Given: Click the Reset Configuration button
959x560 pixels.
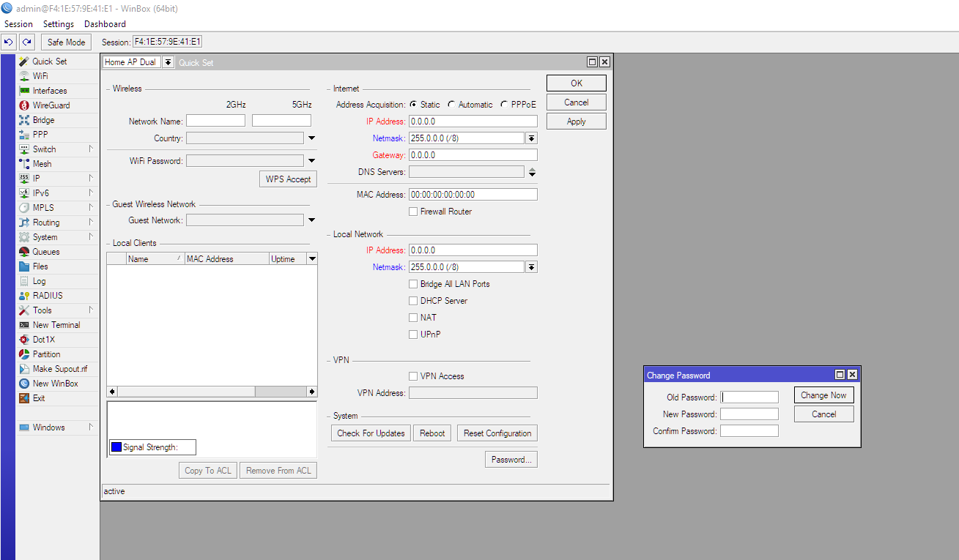Looking at the screenshot, I should 497,433.
